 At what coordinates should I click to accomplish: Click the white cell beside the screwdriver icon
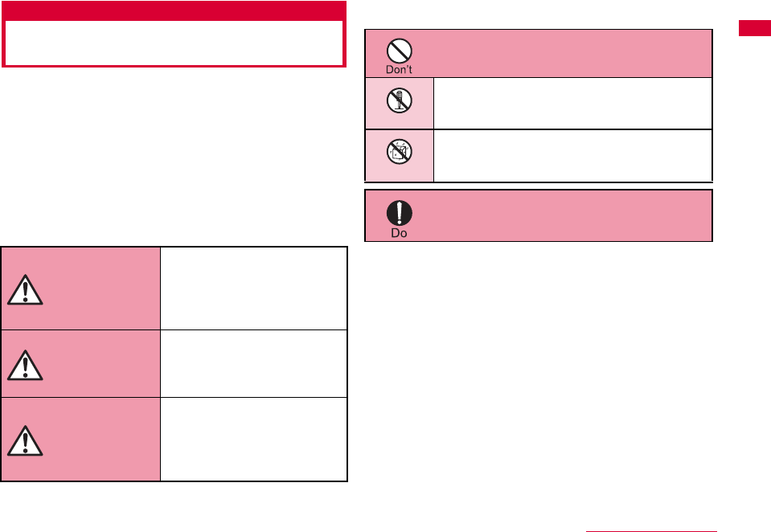[572, 103]
